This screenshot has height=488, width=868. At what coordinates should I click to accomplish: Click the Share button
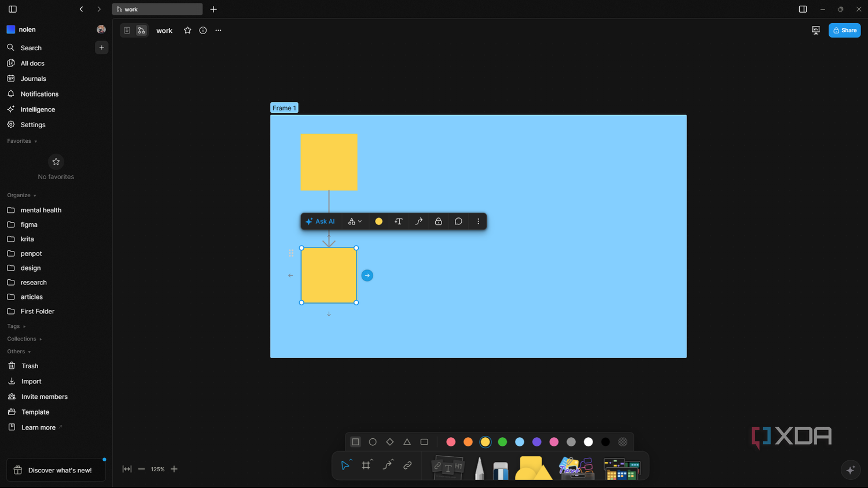(x=844, y=30)
